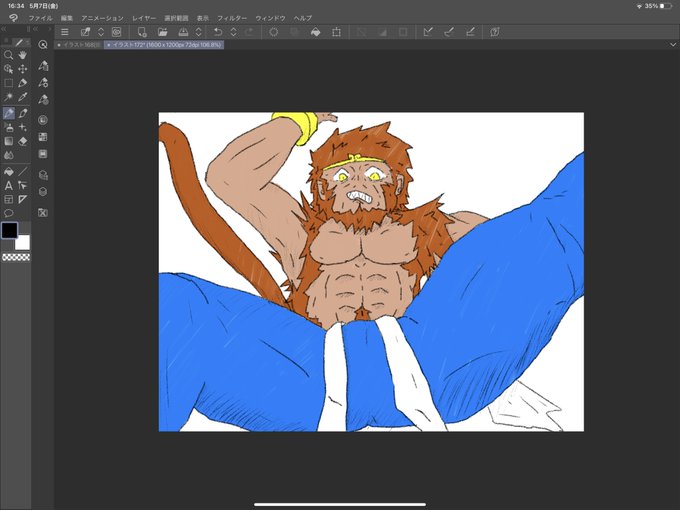
Task: Toggle Snap to Ruler icon
Action: click(428, 32)
